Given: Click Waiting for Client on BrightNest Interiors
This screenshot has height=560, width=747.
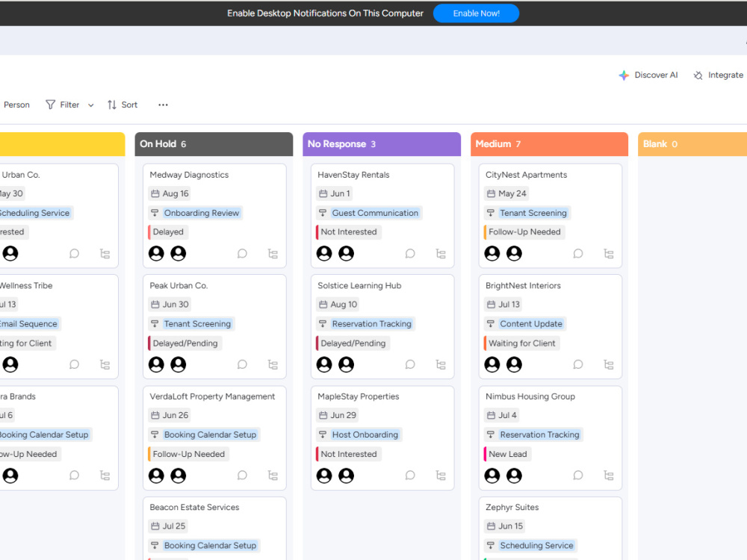Looking at the screenshot, I should 521,343.
